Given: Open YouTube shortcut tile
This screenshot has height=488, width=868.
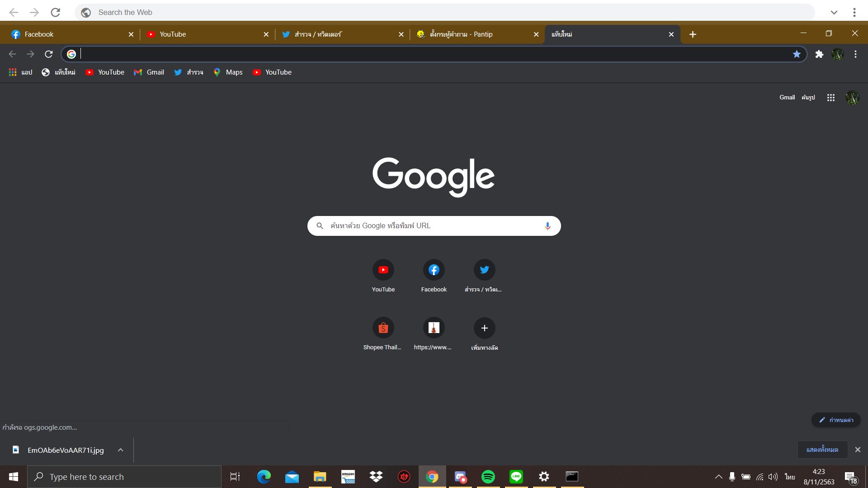Looking at the screenshot, I should click(x=383, y=270).
